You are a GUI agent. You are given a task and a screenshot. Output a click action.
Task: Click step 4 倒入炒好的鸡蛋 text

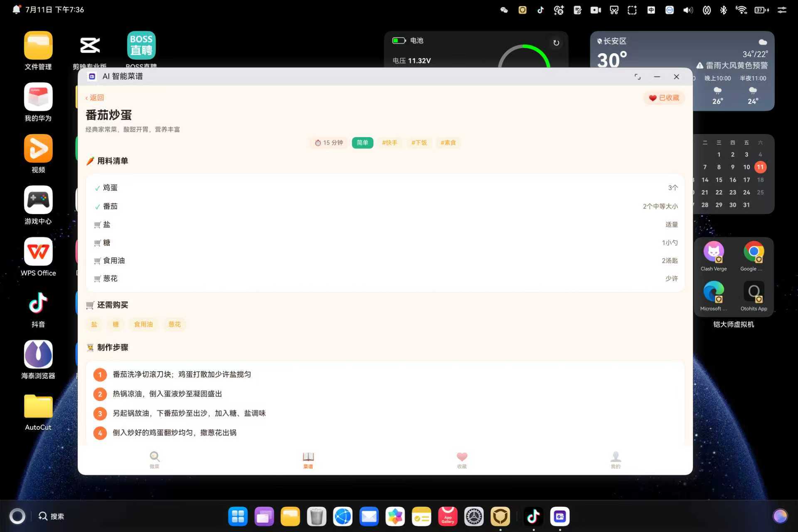[x=175, y=433]
